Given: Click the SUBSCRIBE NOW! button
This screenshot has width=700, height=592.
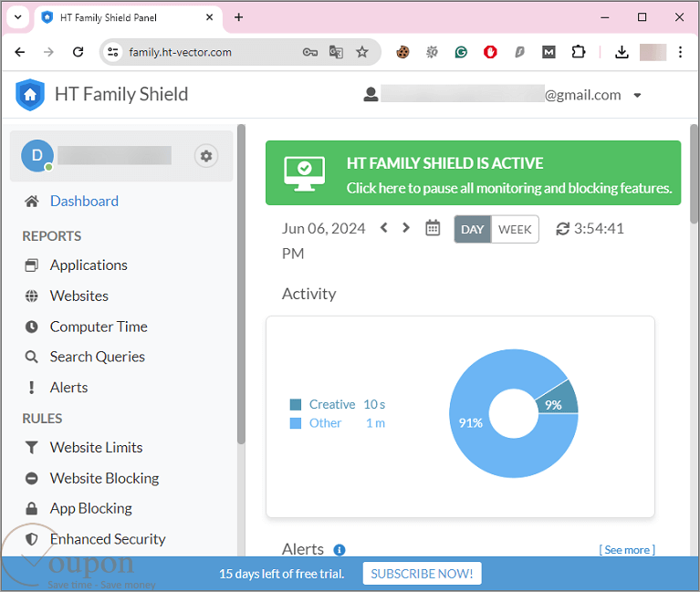Looking at the screenshot, I should [x=422, y=573].
